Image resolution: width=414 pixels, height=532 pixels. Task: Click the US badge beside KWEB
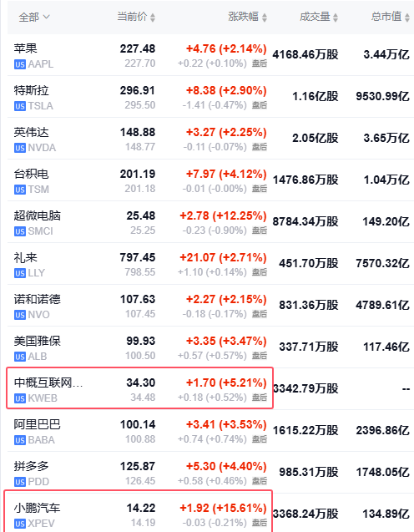[20, 398]
